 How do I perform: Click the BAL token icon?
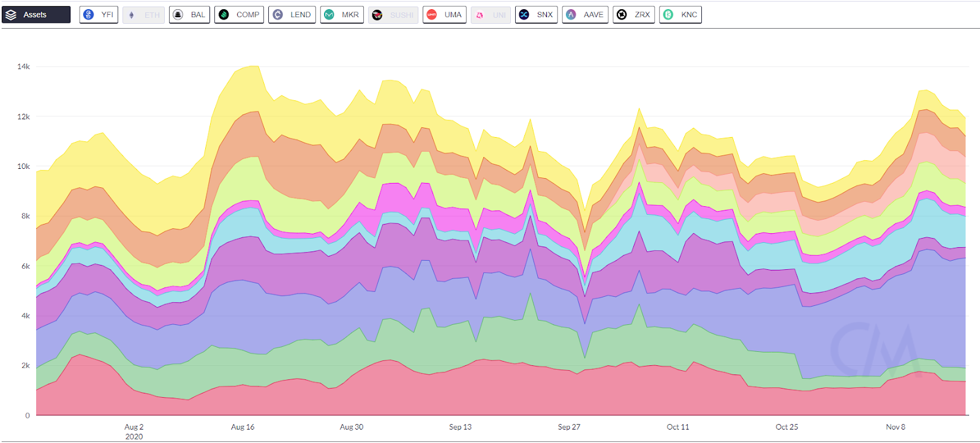tap(178, 15)
